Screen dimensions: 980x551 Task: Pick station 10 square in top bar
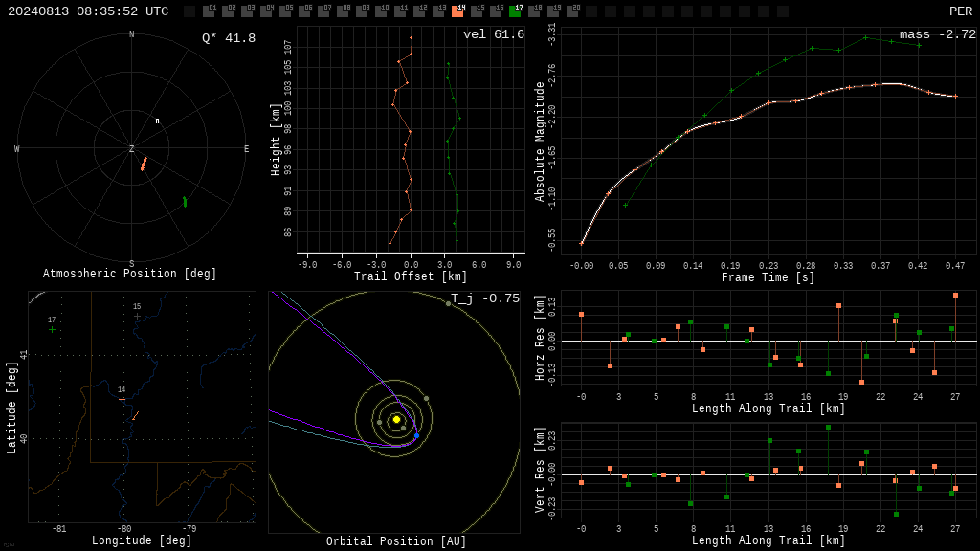[381, 11]
